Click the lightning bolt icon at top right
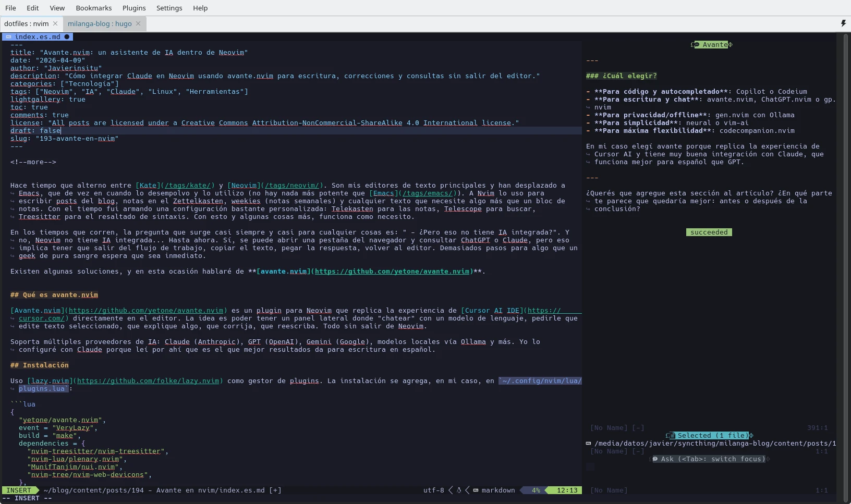851x504 pixels. coord(843,23)
